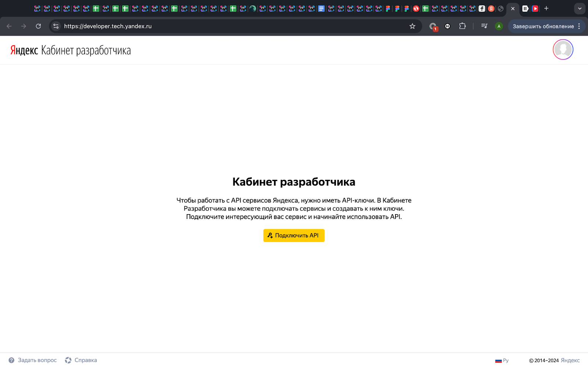This screenshot has width=588, height=368.
Task: Open the Справка footer link
Action: tap(81, 360)
